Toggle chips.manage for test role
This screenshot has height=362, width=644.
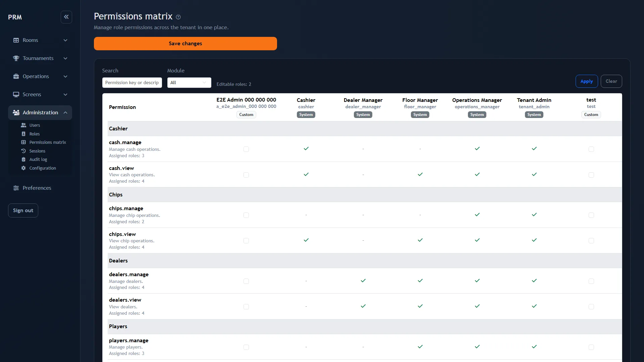pyautogui.click(x=591, y=215)
